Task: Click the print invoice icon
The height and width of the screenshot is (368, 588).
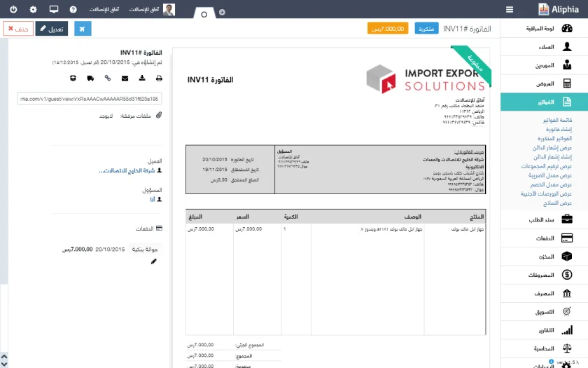Action: [159, 78]
